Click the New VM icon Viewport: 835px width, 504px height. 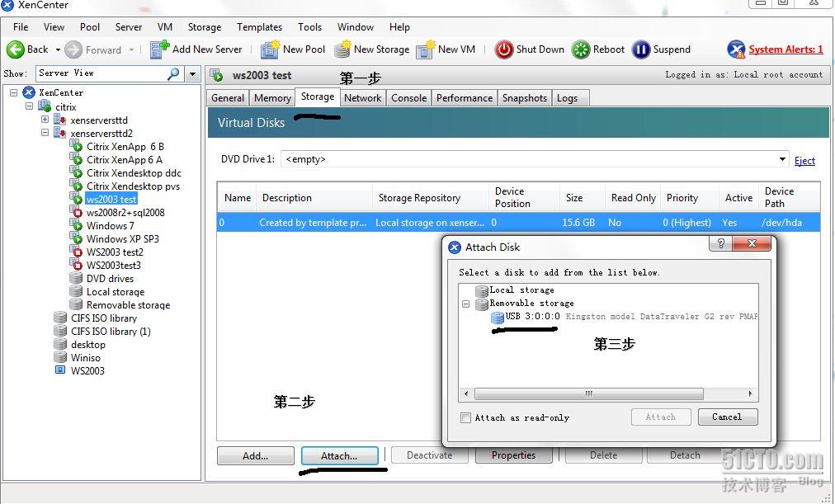tap(426, 49)
